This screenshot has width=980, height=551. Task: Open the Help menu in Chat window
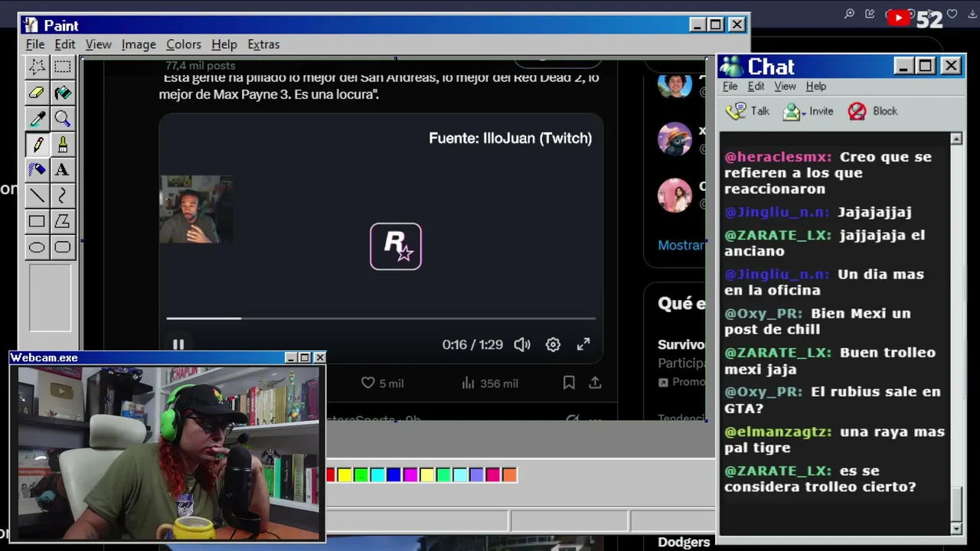(x=816, y=86)
